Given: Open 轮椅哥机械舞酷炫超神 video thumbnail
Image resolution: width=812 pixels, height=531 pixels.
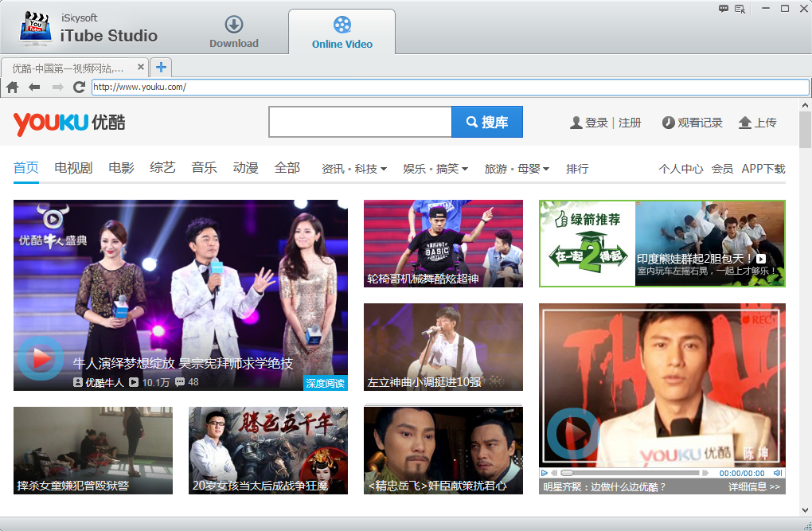Looking at the screenshot, I should click(443, 244).
